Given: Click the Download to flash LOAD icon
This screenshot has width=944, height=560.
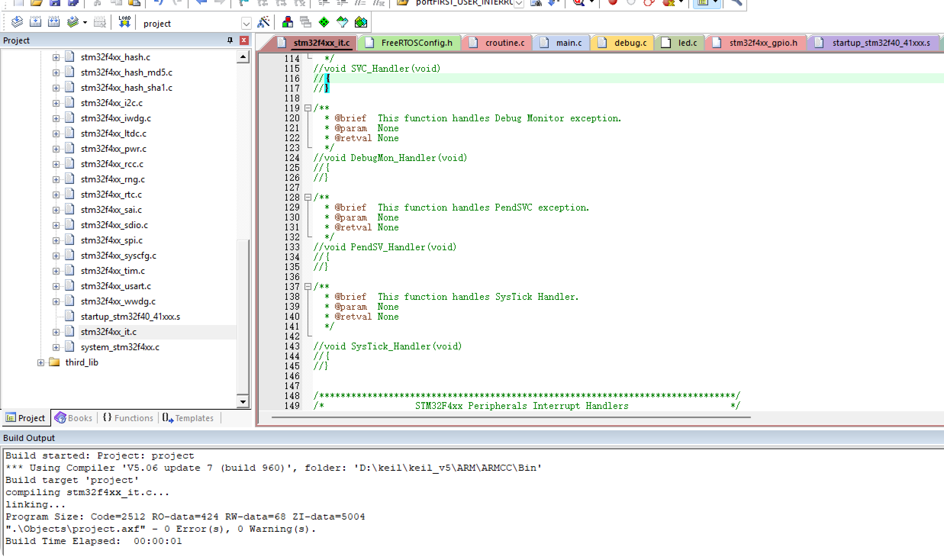Looking at the screenshot, I should tap(124, 22).
